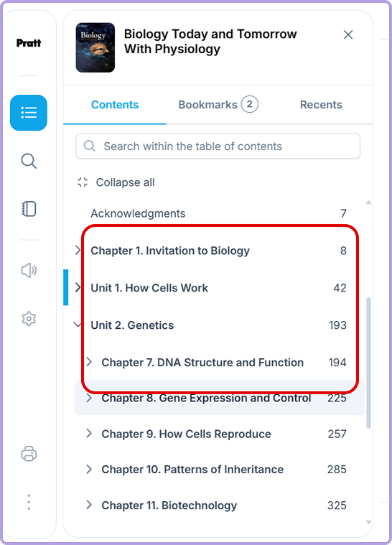Collapse Unit 2. Genetics section

tap(78, 325)
